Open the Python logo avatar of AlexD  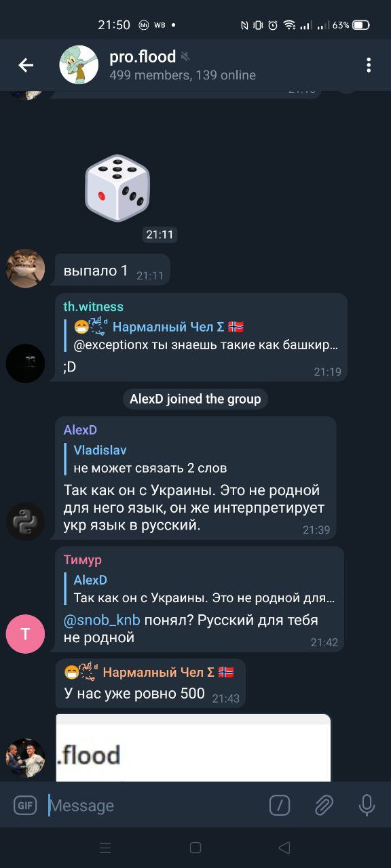click(25, 521)
